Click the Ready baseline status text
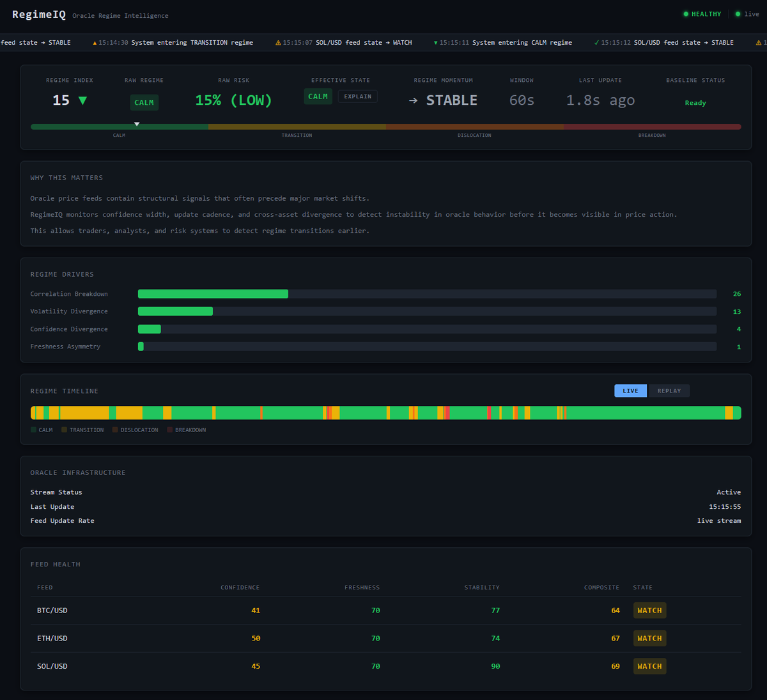767x700 pixels. 695,103
